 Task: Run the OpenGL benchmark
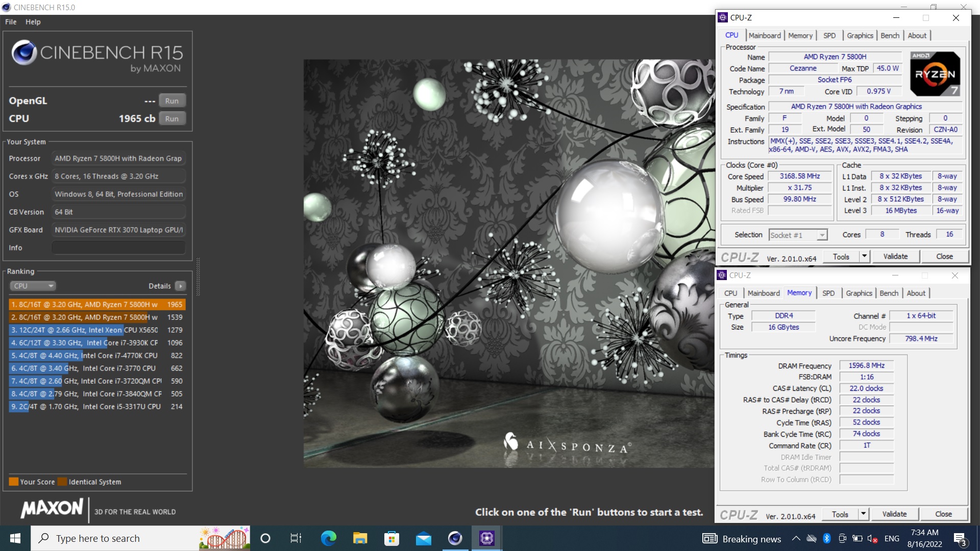[x=172, y=101]
